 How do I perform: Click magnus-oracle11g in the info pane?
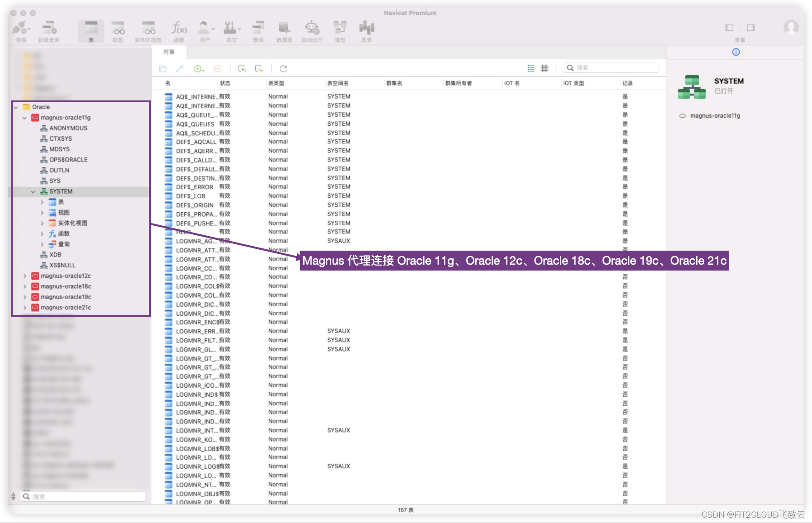coord(715,116)
